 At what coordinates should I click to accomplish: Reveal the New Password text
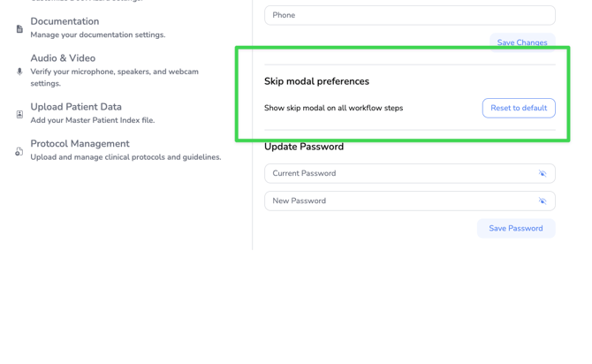[x=543, y=201]
